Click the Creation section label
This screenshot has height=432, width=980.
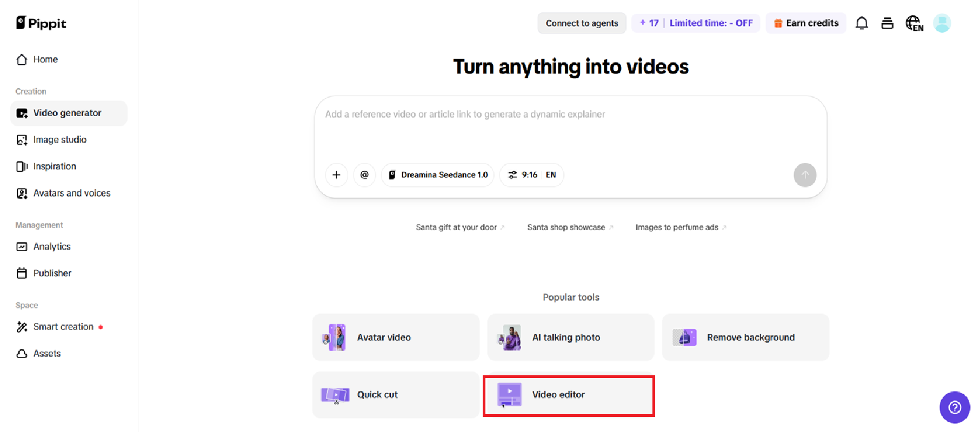tap(31, 92)
